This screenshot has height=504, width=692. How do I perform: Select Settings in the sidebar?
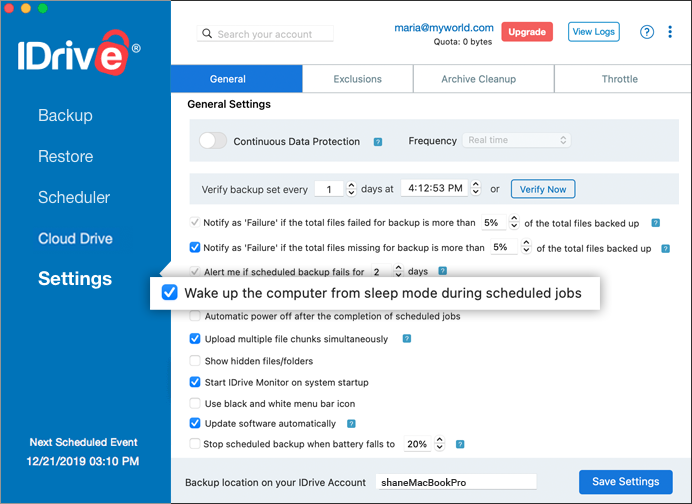[x=75, y=278]
